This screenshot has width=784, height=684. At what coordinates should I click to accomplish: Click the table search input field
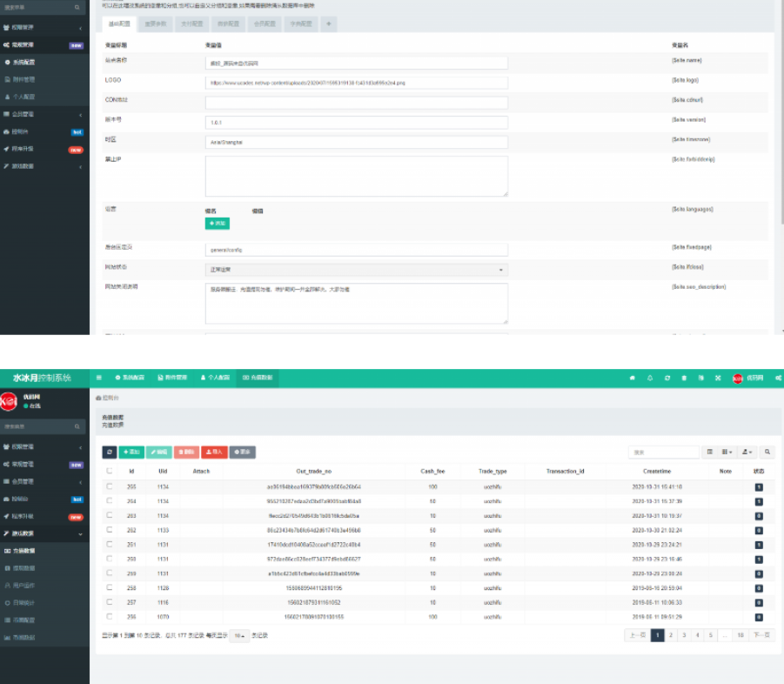point(664,452)
